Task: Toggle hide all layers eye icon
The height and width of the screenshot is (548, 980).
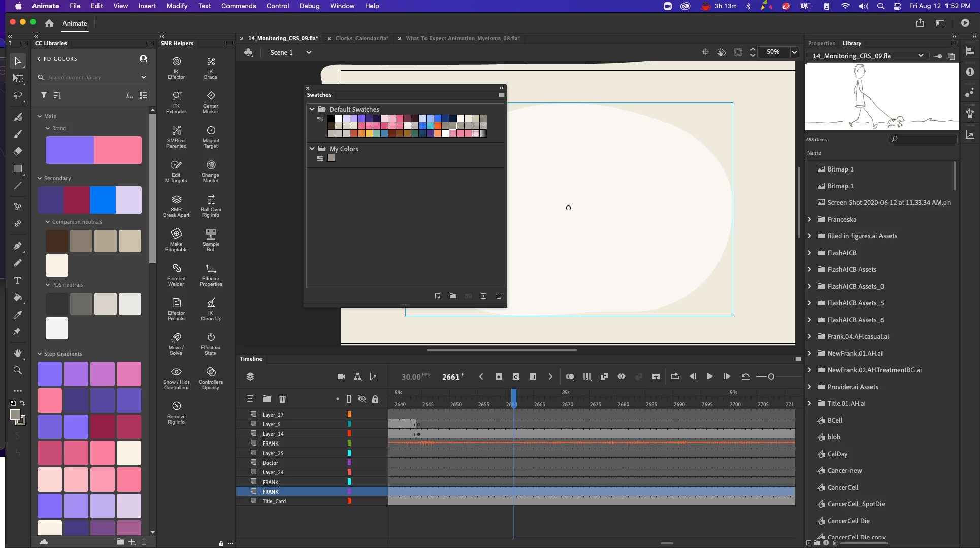Action: coord(362,399)
